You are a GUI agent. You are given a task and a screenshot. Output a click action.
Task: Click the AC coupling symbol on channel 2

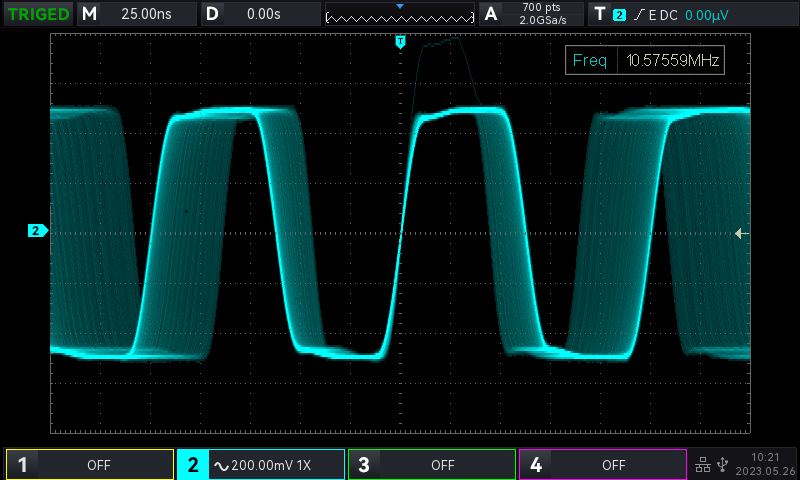tap(220, 465)
